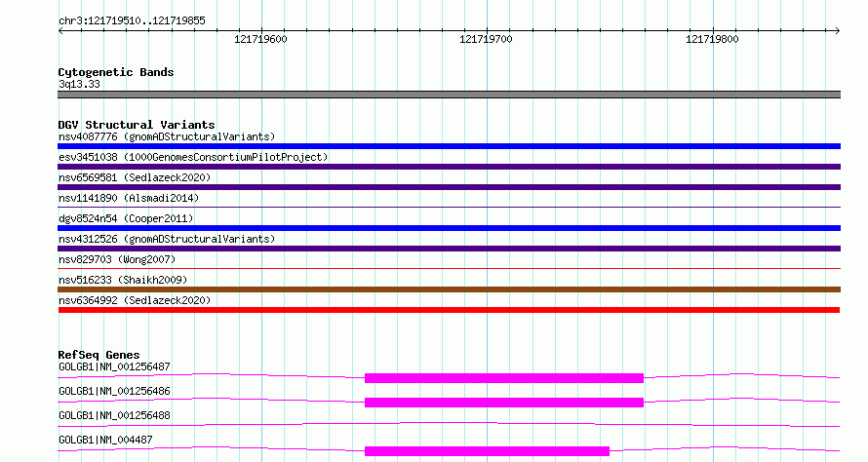
Task: Click the NM_001256488 intron line
Action: coord(449,424)
